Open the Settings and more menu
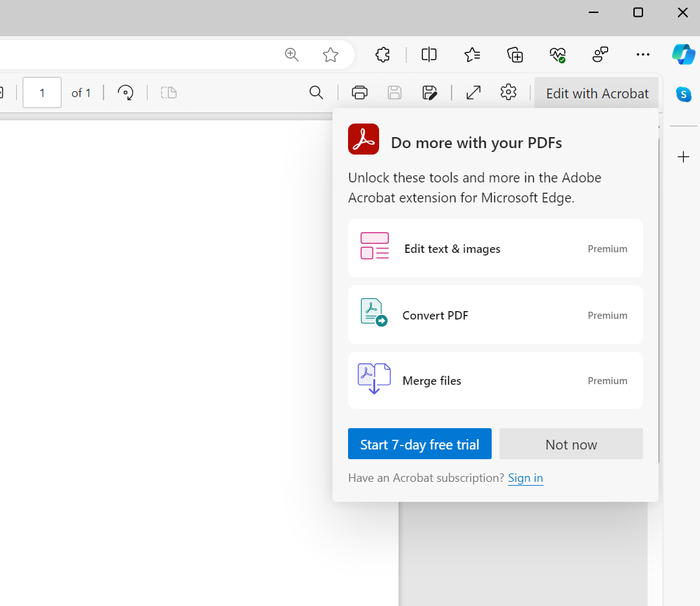Image resolution: width=700 pixels, height=606 pixels. (642, 55)
